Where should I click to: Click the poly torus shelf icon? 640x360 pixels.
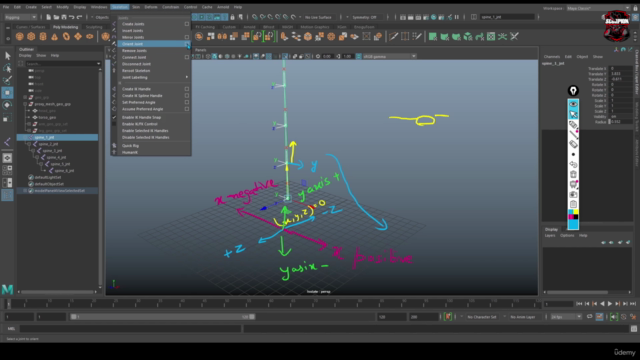coord(66,36)
